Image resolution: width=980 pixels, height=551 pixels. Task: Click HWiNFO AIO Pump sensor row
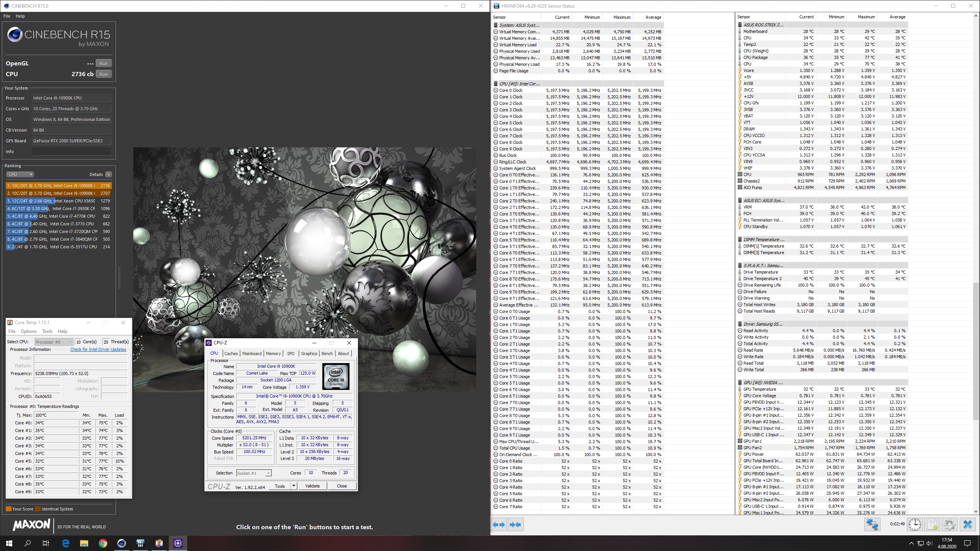point(822,187)
